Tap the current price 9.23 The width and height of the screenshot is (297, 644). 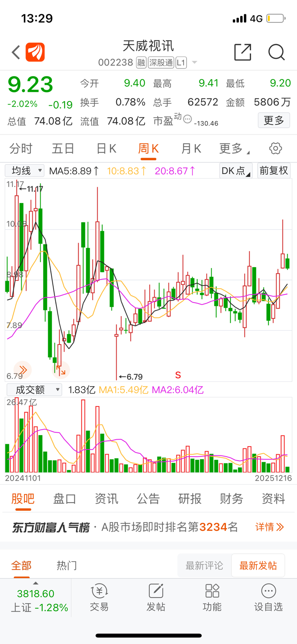pos(30,85)
